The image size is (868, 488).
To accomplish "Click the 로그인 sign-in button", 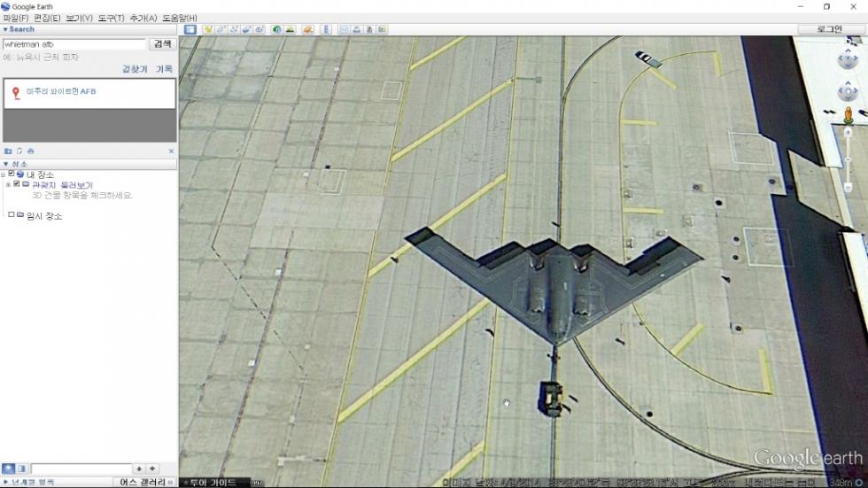I will point(829,29).
